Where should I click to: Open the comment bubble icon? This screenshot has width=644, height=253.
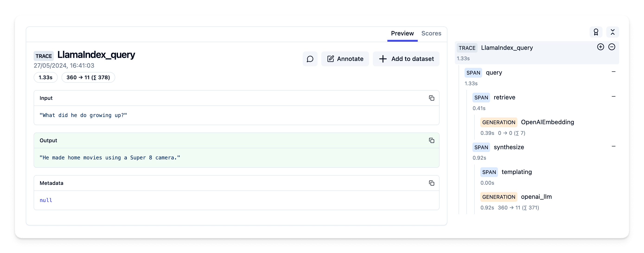[x=310, y=59]
